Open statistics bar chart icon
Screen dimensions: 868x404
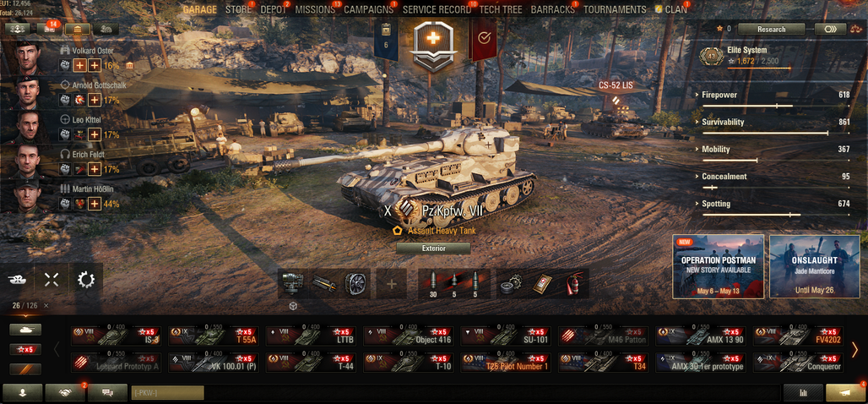(x=803, y=392)
